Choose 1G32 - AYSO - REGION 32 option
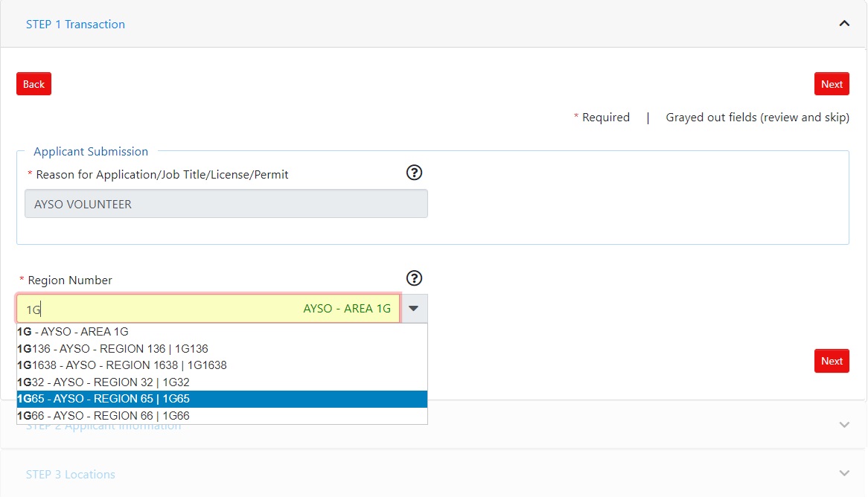Screen dimensions: 868x497 point(222,382)
